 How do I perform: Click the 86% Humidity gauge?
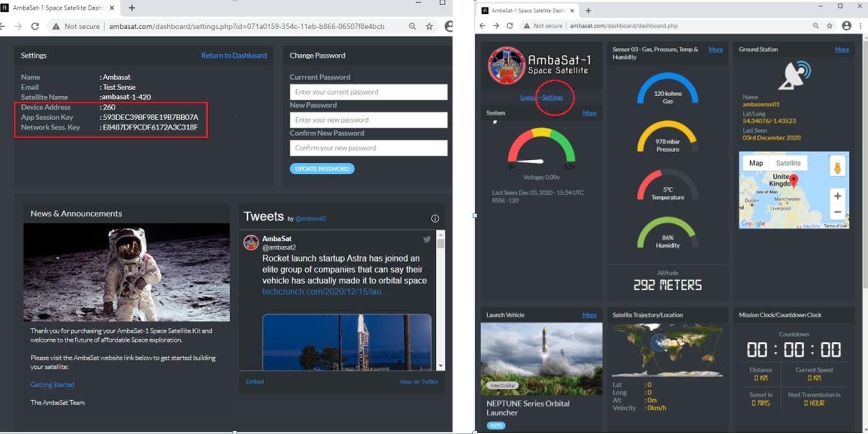tap(667, 233)
